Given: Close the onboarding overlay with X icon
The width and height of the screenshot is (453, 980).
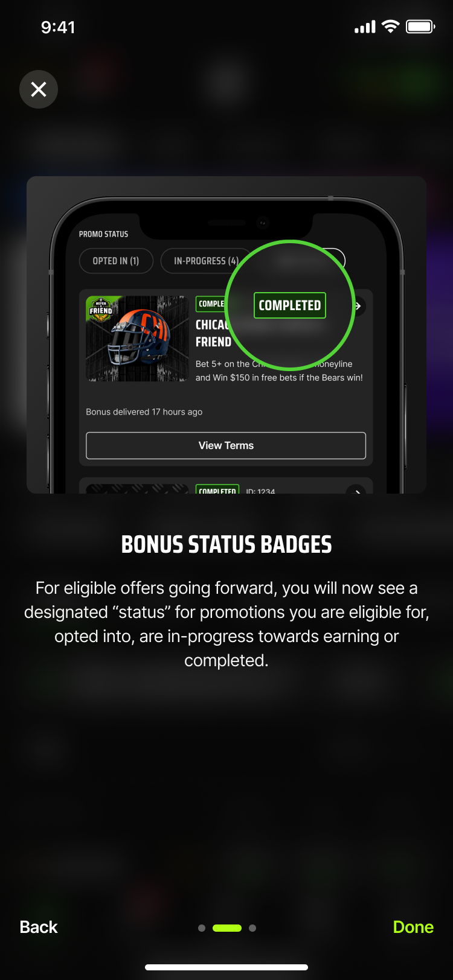Looking at the screenshot, I should [39, 89].
